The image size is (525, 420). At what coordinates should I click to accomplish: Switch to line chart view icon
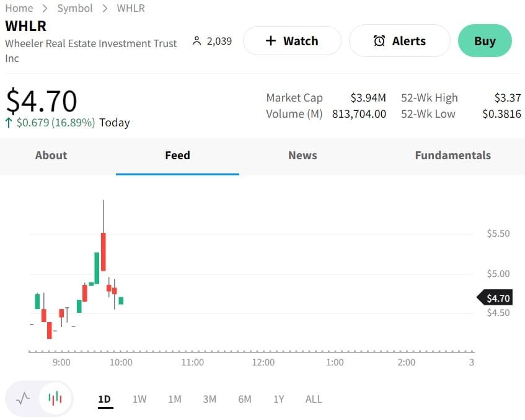coord(22,398)
